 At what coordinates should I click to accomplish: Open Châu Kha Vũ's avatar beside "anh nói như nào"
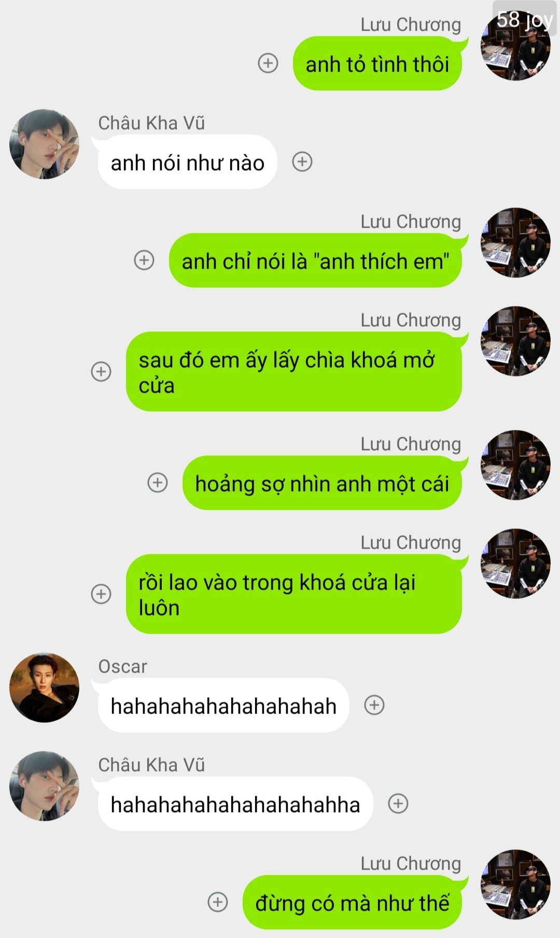[x=45, y=144]
